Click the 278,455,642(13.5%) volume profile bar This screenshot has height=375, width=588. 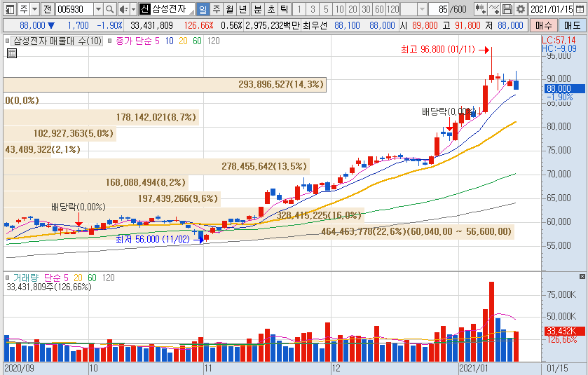point(156,167)
